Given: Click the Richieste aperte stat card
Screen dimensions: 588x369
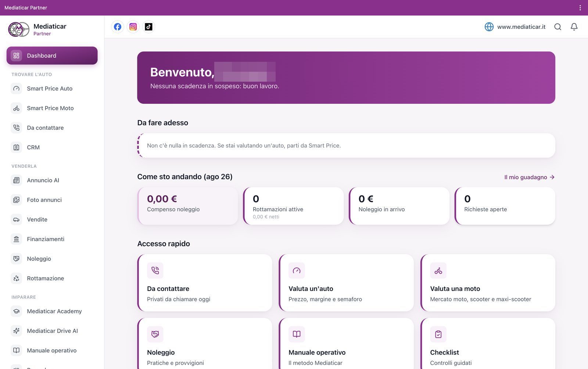Looking at the screenshot, I should tap(505, 206).
